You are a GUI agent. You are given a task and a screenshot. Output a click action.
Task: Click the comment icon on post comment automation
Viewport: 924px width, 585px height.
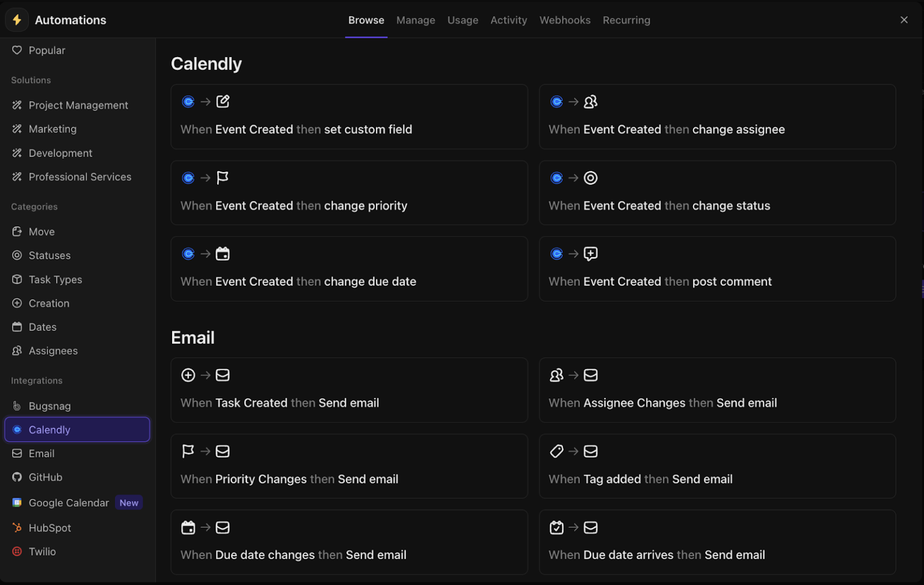591,253
